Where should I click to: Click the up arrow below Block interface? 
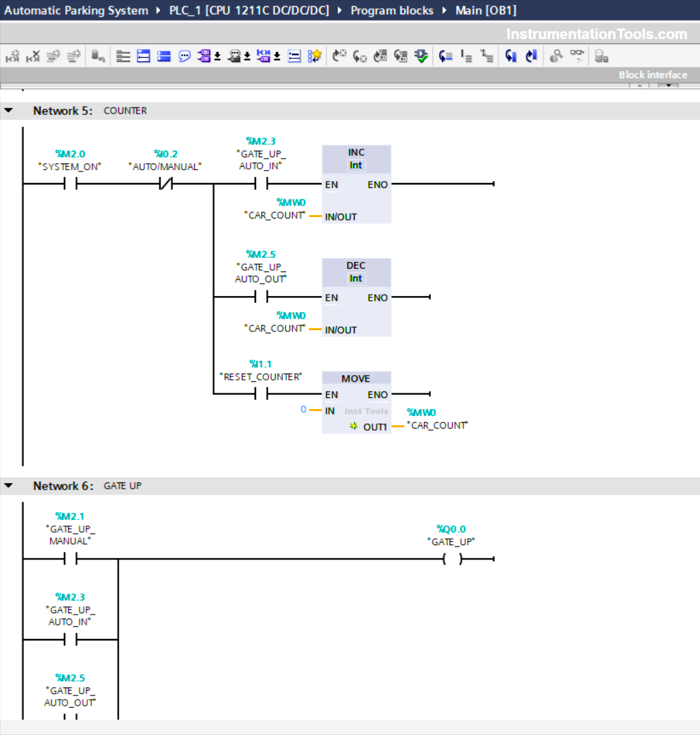(639, 86)
